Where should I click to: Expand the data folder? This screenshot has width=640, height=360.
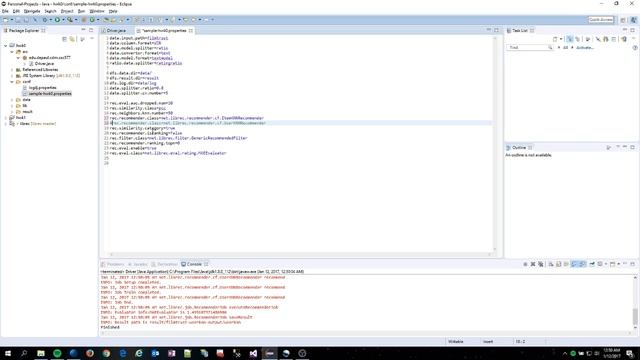coord(12,100)
